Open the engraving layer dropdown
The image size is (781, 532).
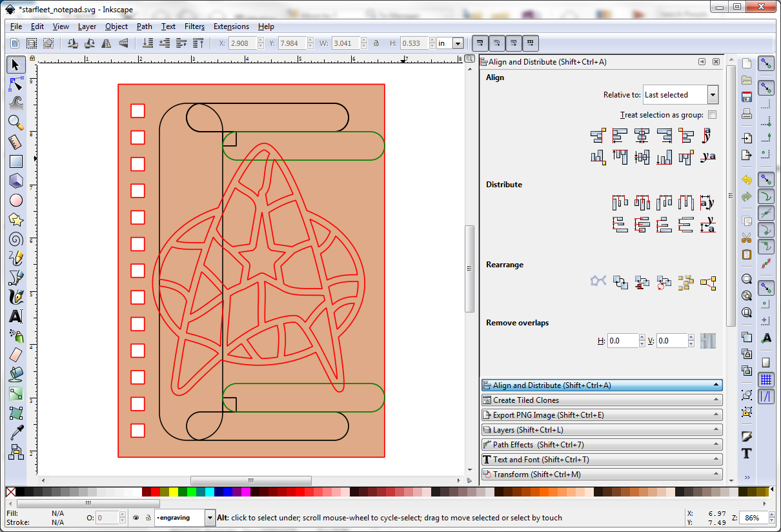pyautogui.click(x=185, y=518)
